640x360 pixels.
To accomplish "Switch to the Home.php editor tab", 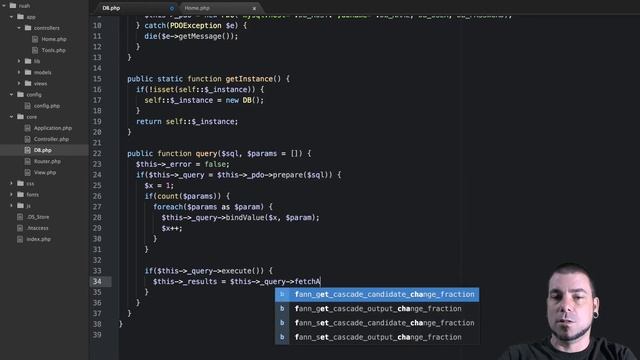I will 220,8.
